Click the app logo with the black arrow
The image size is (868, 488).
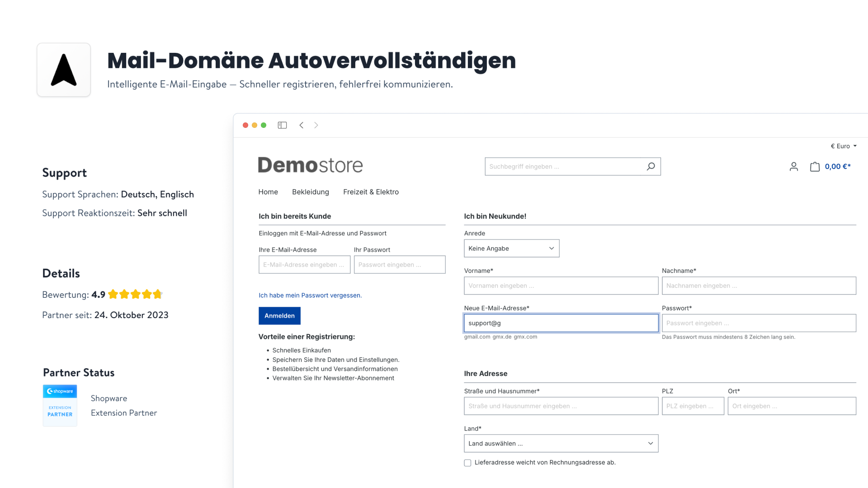pyautogui.click(x=63, y=69)
